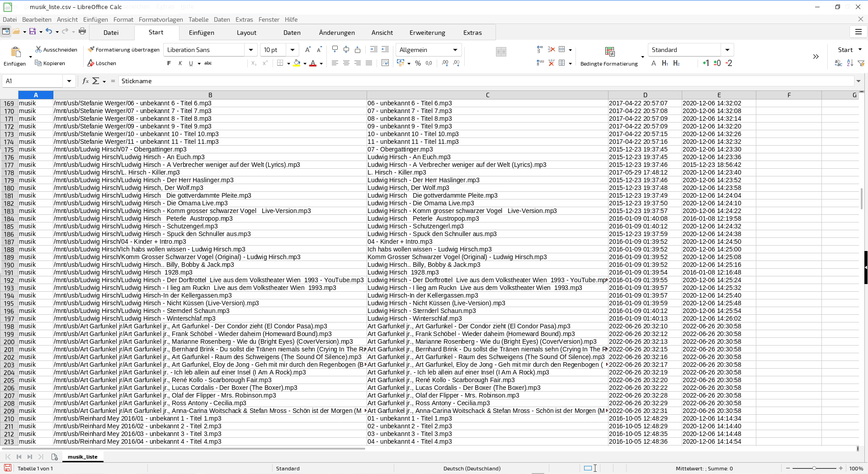Open the Daten menu in menu bar
The image size is (868, 474).
[222, 19]
